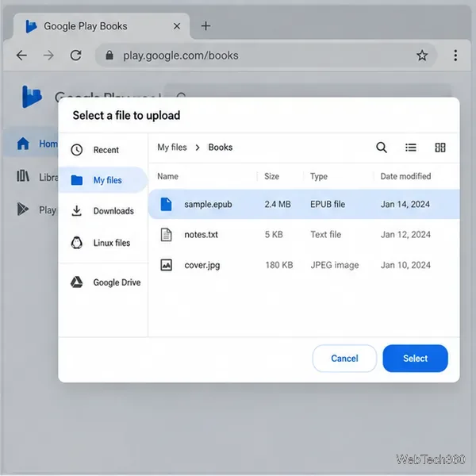
Task: Open Recent in the file dialog
Action: click(x=102, y=150)
